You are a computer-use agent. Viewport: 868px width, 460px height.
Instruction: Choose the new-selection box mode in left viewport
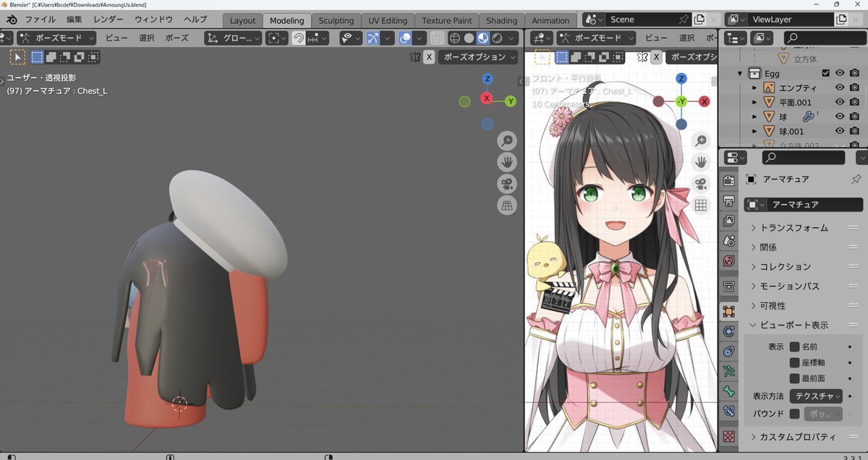coord(37,56)
